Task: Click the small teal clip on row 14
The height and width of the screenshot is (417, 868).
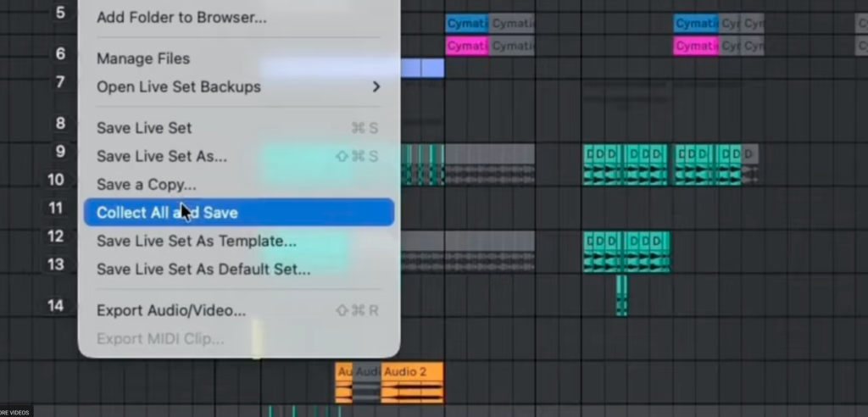Action: [x=621, y=296]
